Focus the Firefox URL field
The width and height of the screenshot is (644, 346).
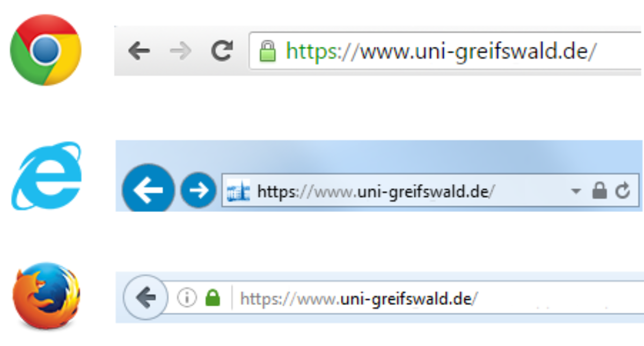click(x=437, y=298)
